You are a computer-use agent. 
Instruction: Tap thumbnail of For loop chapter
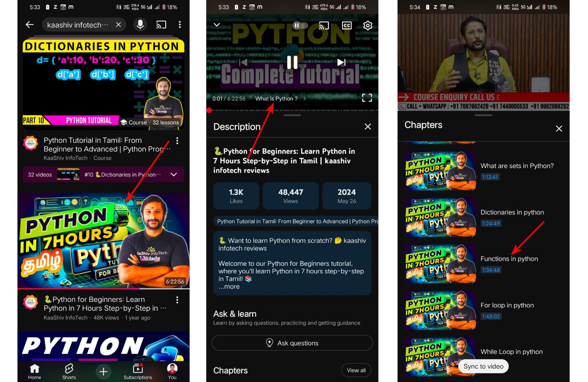click(x=440, y=310)
